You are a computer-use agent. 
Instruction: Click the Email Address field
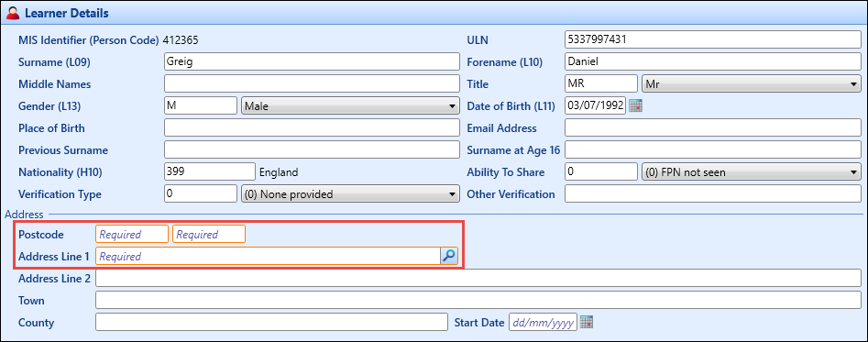point(713,127)
